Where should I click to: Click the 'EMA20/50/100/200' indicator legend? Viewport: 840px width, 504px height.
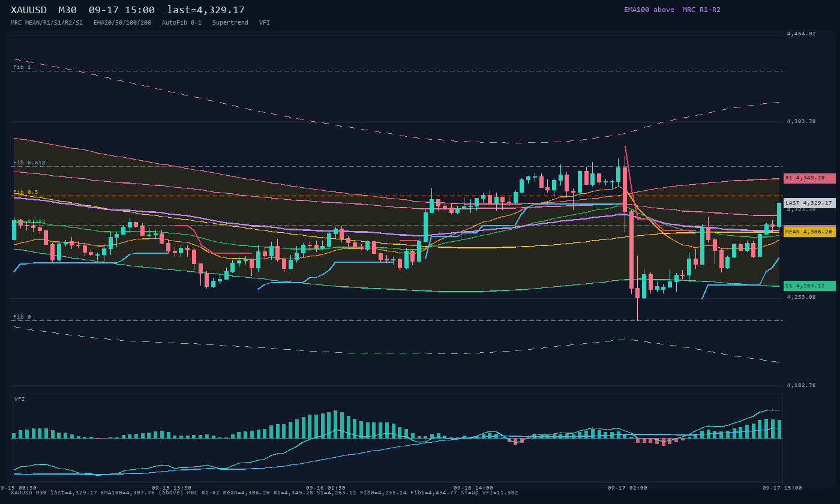point(122,22)
